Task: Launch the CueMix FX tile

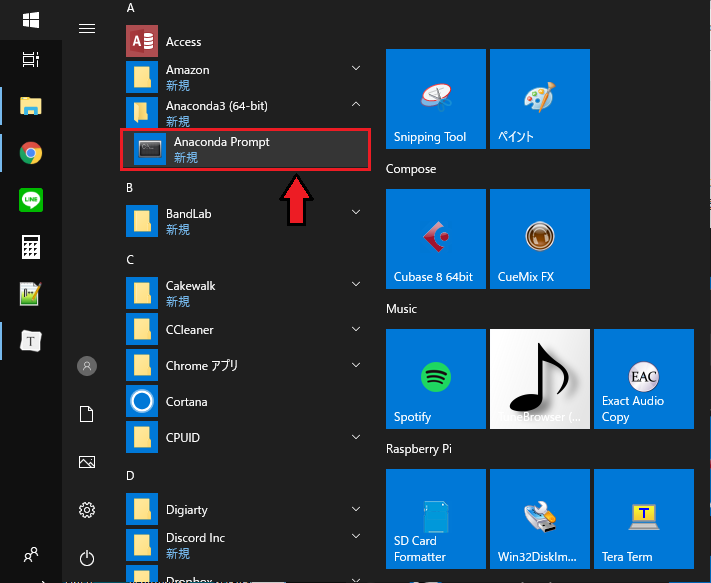Action: [x=540, y=239]
